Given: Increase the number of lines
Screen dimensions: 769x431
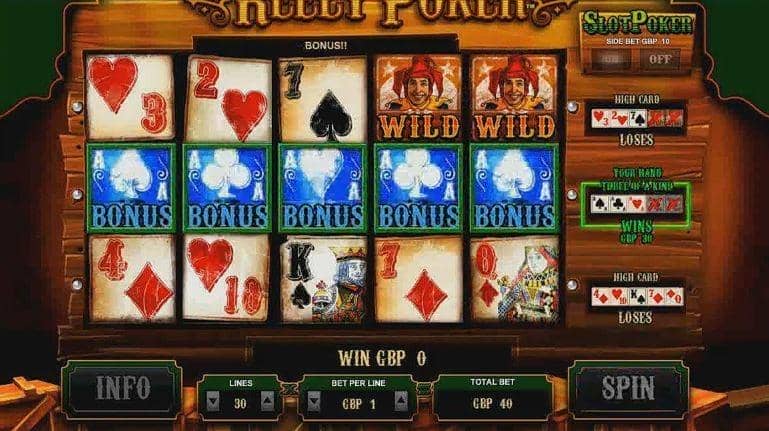Looking at the screenshot, I should [x=267, y=402].
